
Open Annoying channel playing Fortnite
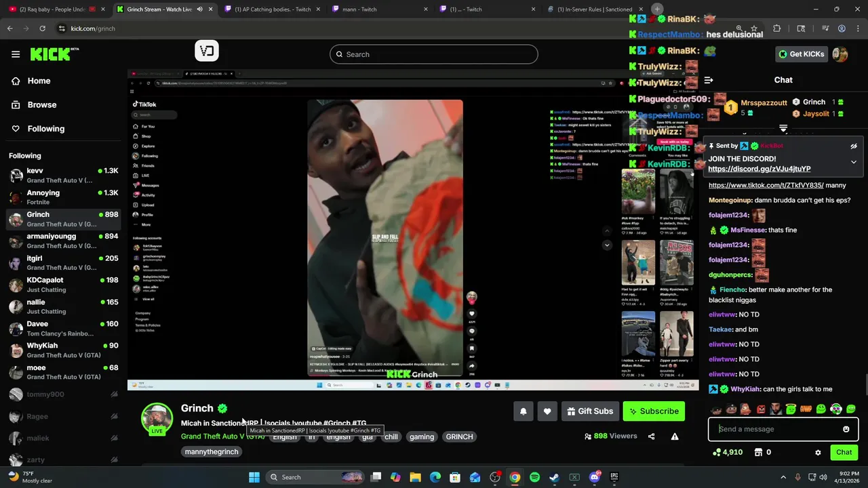click(x=64, y=197)
